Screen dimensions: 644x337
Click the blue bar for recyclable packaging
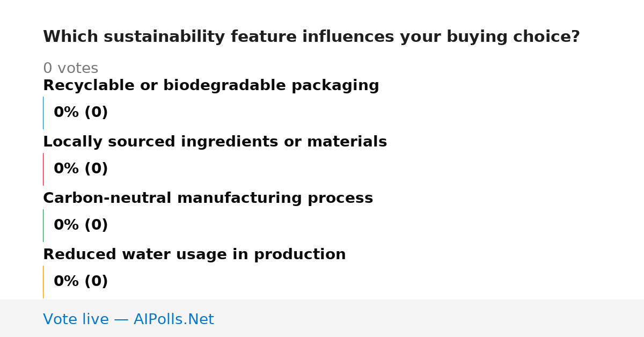click(x=43, y=113)
